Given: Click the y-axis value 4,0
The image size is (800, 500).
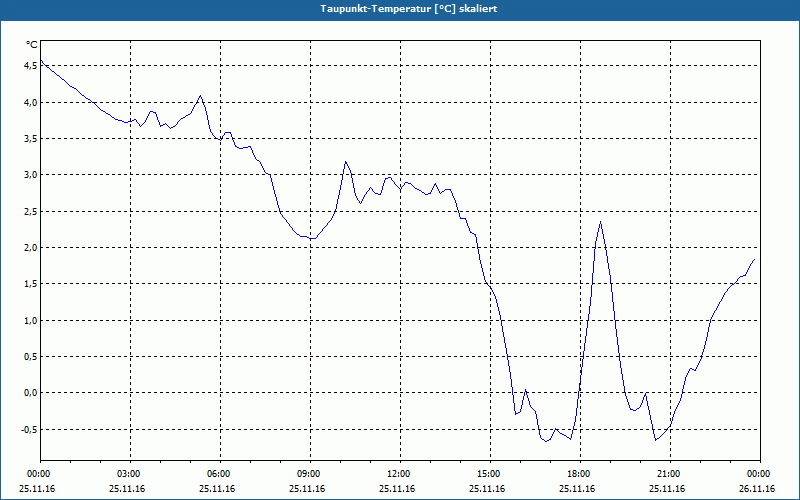Looking at the screenshot, I should coord(30,103).
